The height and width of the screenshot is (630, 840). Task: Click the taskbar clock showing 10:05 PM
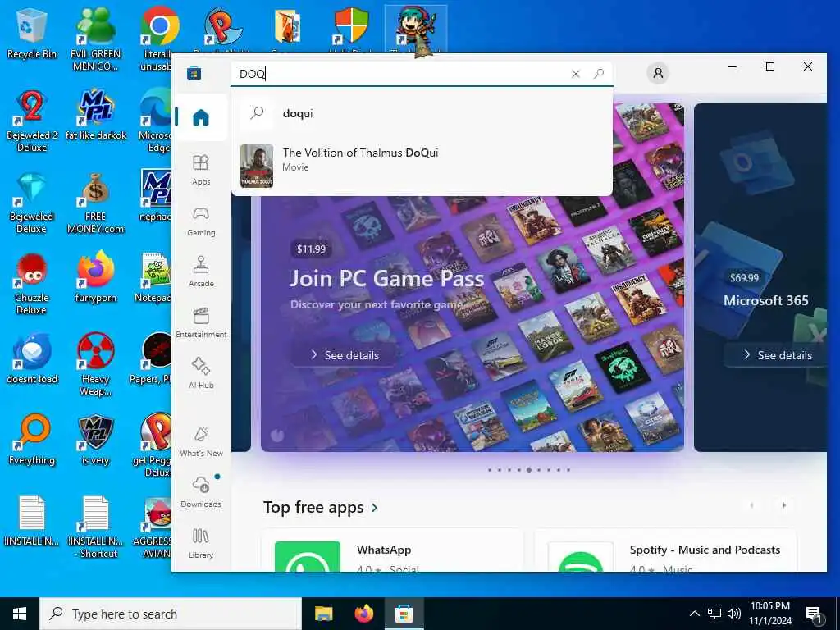769,614
